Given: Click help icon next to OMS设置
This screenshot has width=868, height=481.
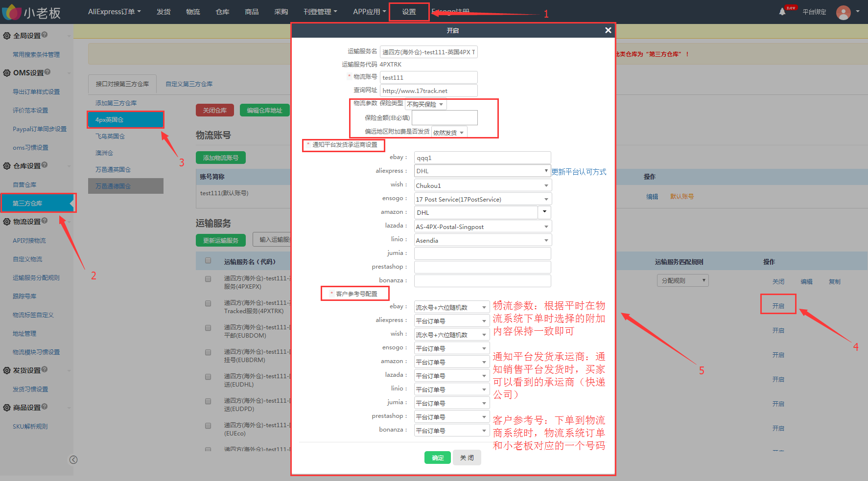Looking at the screenshot, I should point(47,72).
